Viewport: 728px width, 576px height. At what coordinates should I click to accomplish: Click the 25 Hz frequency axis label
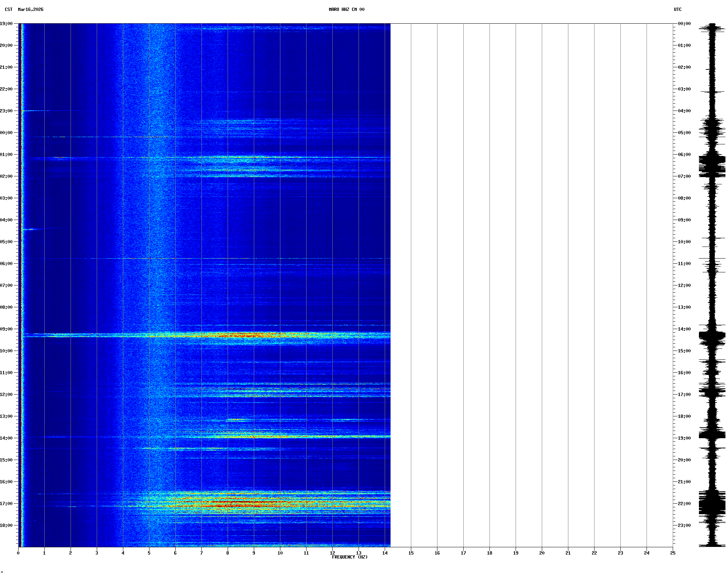click(x=673, y=553)
